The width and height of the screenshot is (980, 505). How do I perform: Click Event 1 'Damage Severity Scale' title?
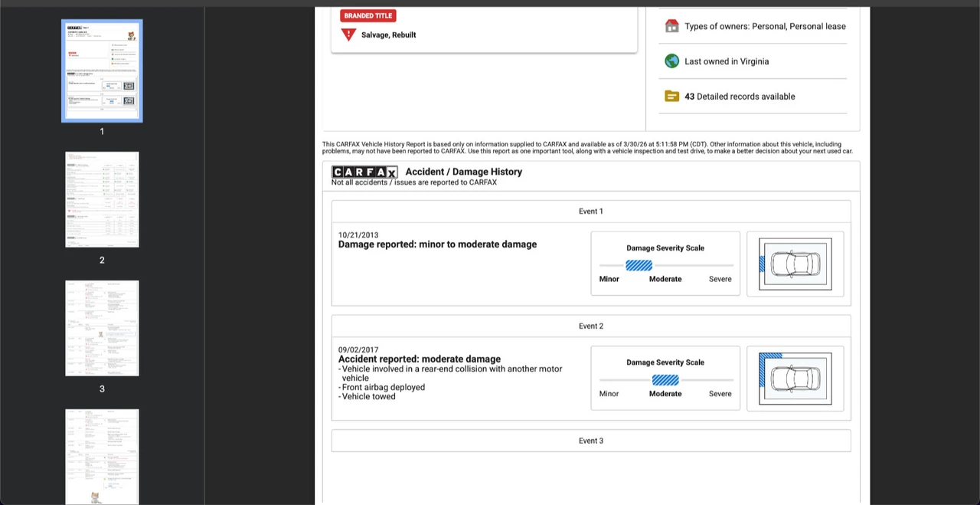point(665,248)
